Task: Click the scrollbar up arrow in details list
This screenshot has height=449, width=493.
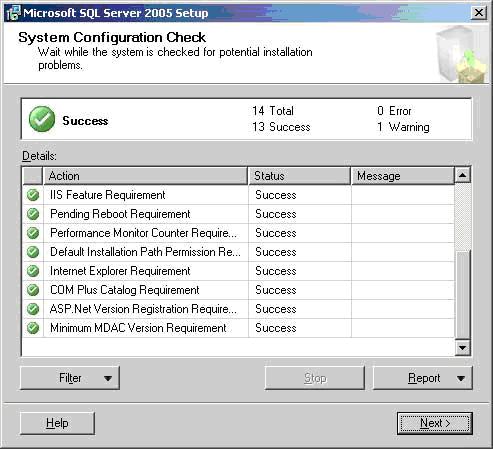Action: pos(463,175)
